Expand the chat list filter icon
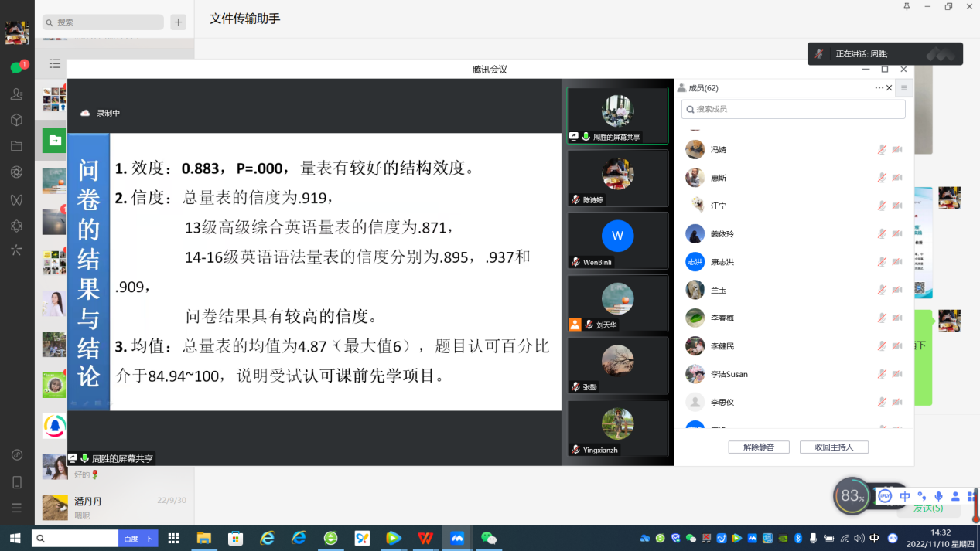Screen dimensions: 980x551 point(54,63)
